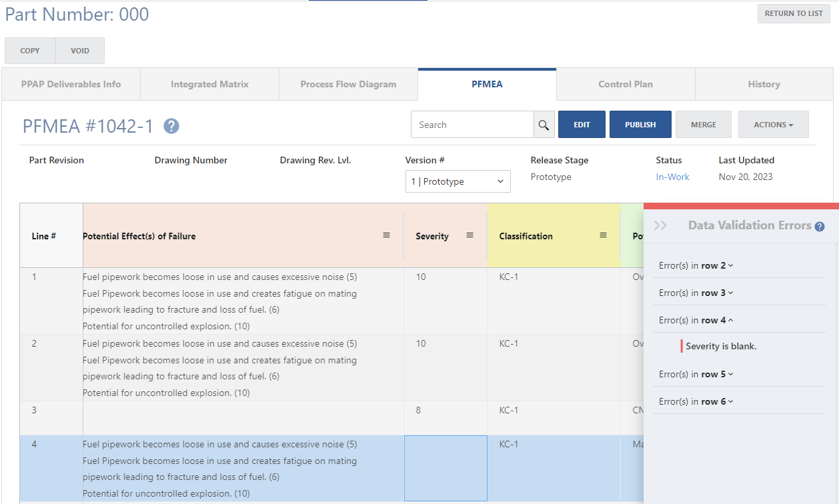Viewport: 839px width, 504px height.
Task: Click Data Validation Errors help icon
Action: pyautogui.click(x=820, y=227)
